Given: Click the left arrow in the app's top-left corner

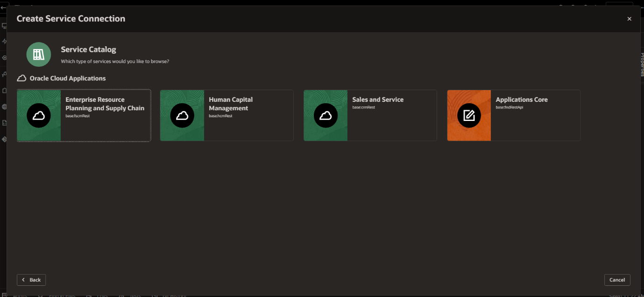Looking at the screenshot, I should click(4, 7).
